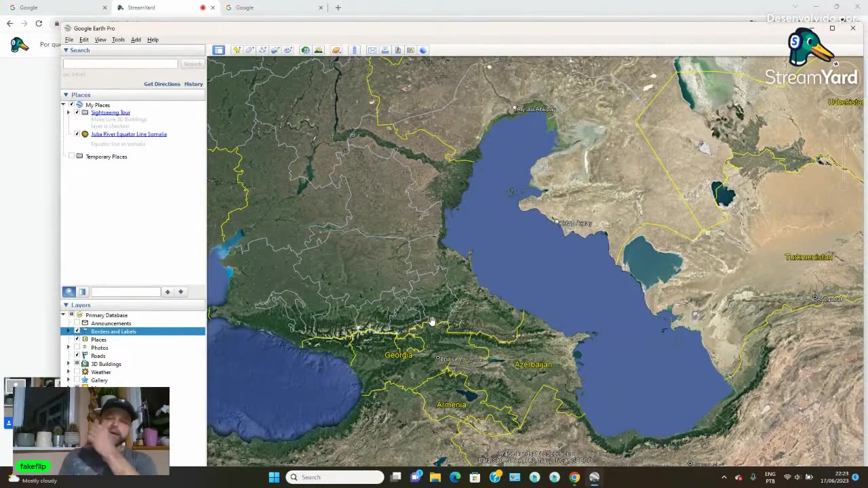This screenshot has height=488, width=868.
Task: Expand the Weather layer node
Action: coord(68,371)
